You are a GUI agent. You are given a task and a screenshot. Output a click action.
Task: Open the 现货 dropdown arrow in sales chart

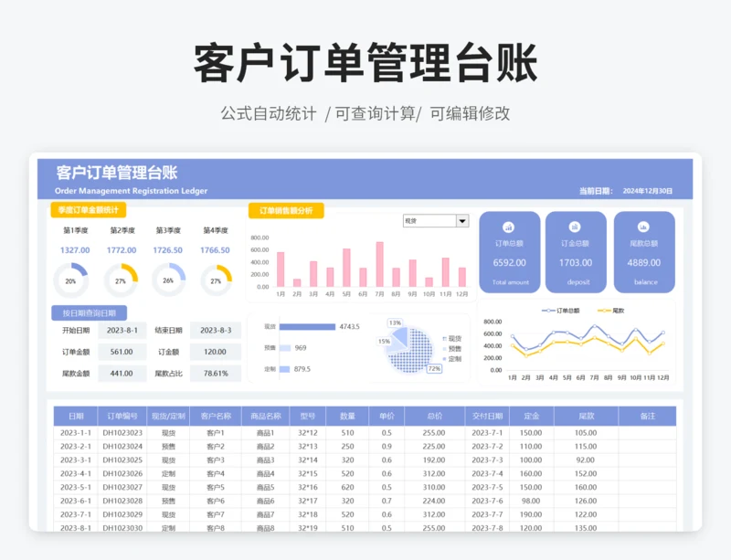462,221
